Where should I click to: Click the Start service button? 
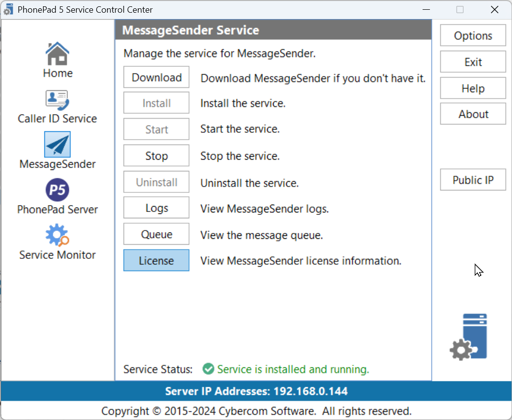coord(156,129)
